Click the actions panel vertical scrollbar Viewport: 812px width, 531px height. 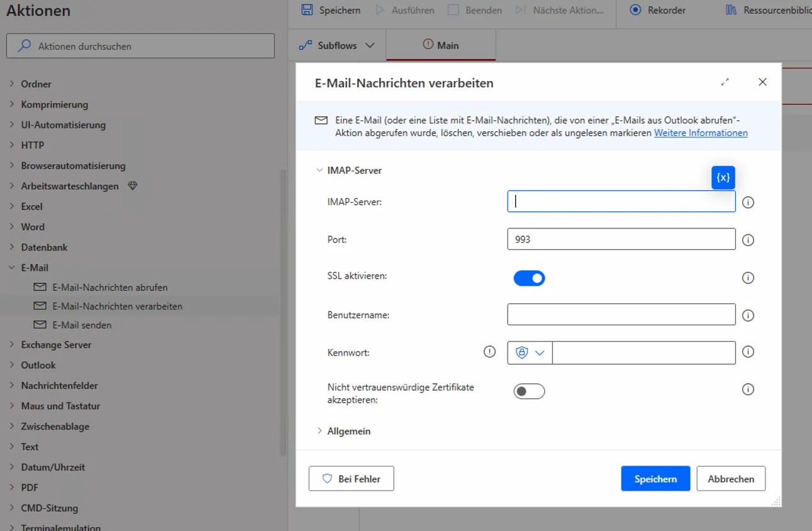283,311
